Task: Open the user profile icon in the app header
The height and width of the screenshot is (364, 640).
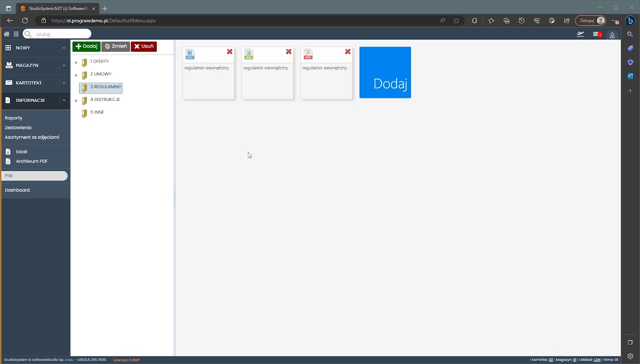Action: click(x=612, y=35)
